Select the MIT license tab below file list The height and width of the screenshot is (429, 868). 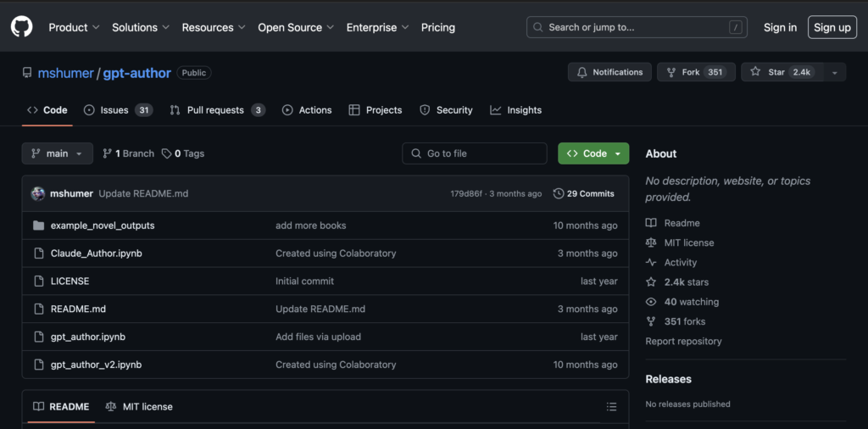(139, 406)
